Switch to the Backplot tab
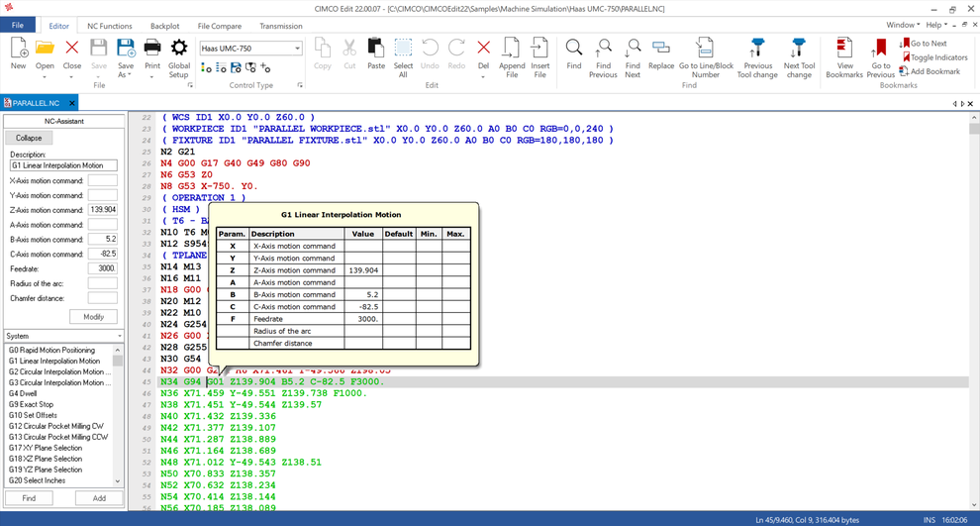The height and width of the screenshot is (526, 980). pos(165,26)
